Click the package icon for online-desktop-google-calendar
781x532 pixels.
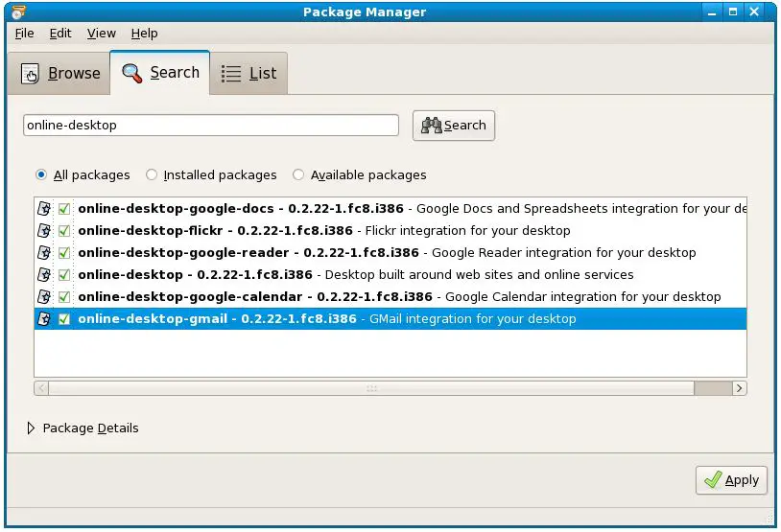pos(44,296)
